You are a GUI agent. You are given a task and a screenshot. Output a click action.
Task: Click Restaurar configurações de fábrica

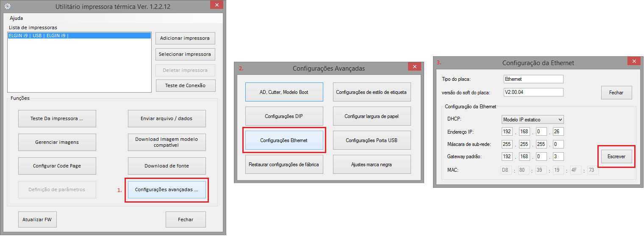284,164
